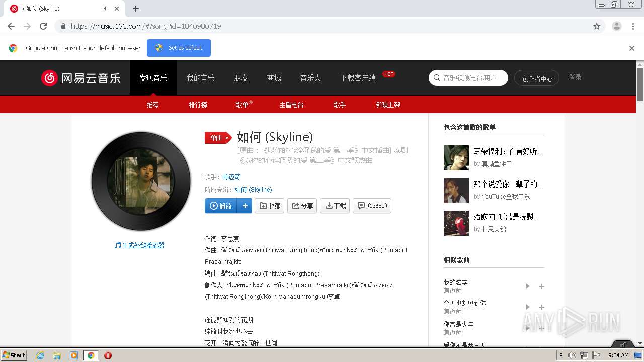The height and width of the screenshot is (362, 644).
Task: Open playlist creator 情思天鹅
Action: point(494,229)
